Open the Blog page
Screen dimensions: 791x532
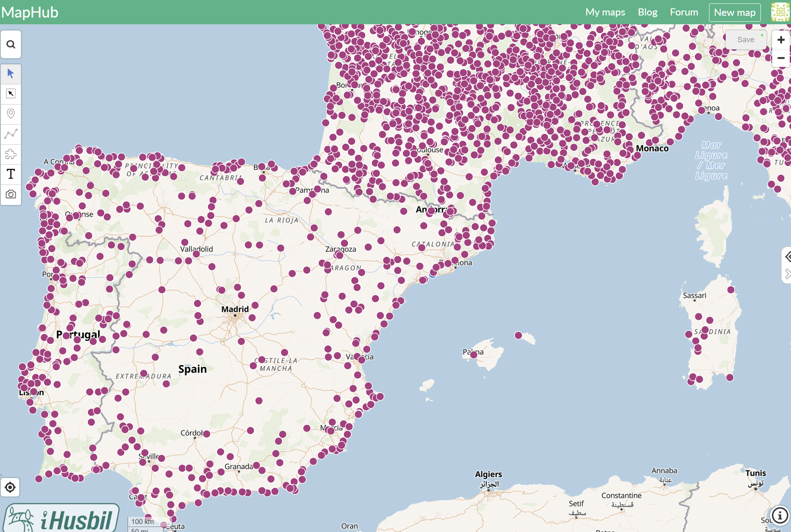pos(647,12)
